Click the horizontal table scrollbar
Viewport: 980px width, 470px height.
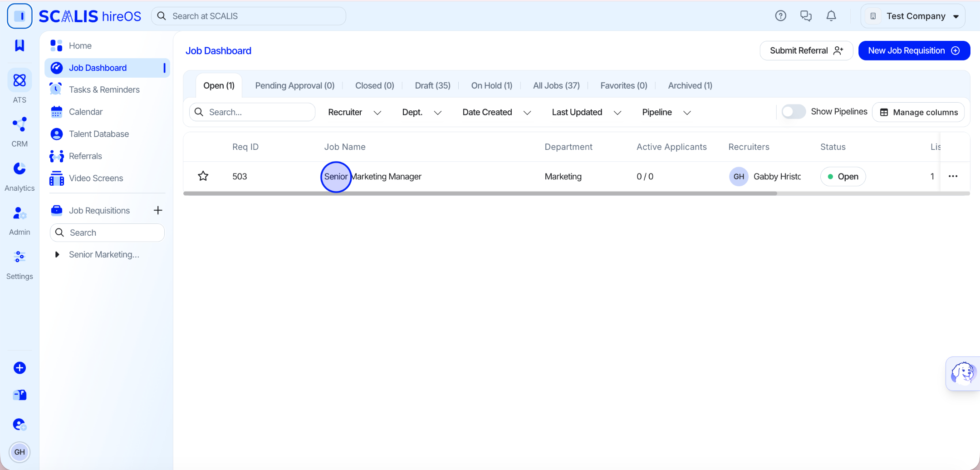[480, 193]
